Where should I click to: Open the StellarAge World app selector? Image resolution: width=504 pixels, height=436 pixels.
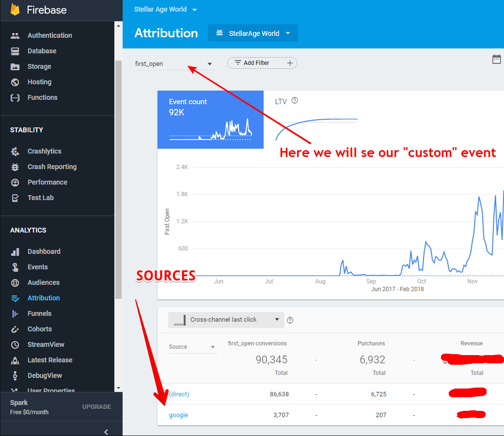click(253, 33)
